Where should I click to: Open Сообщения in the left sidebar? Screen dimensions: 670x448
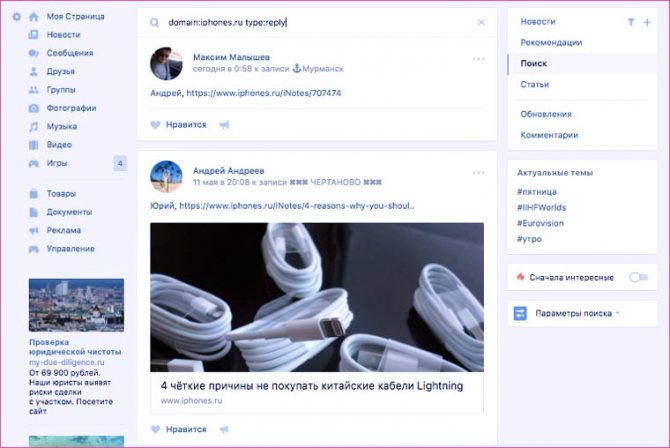coord(70,53)
